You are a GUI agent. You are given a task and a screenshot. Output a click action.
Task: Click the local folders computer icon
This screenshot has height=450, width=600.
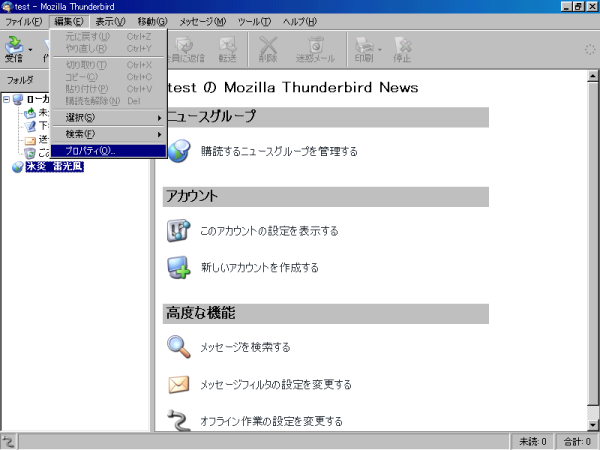(18, 100)
